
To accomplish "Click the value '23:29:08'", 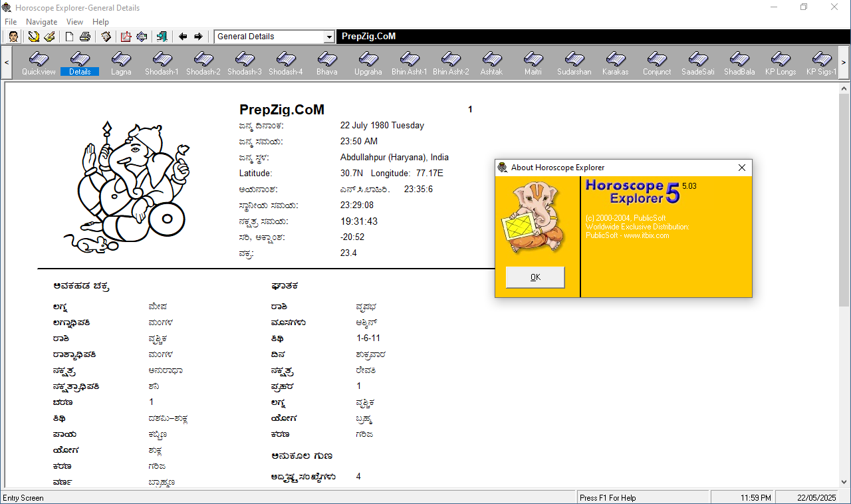I will tap(357, 205).
